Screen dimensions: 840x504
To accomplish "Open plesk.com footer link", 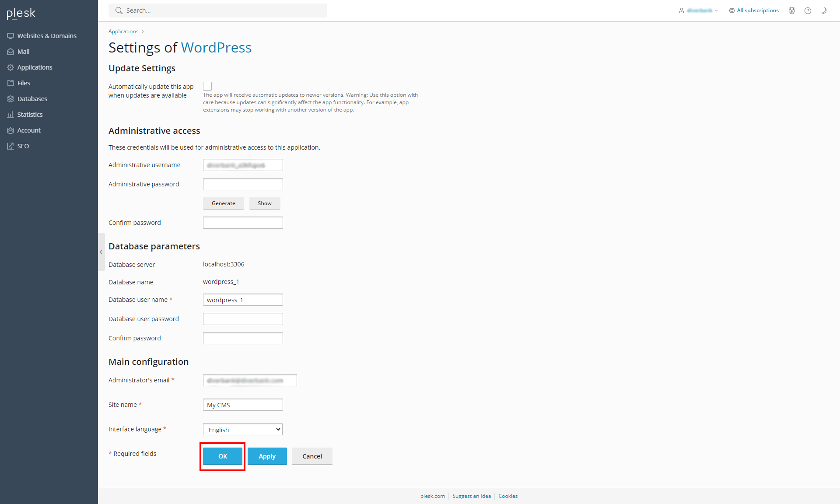I will [433, 496].
